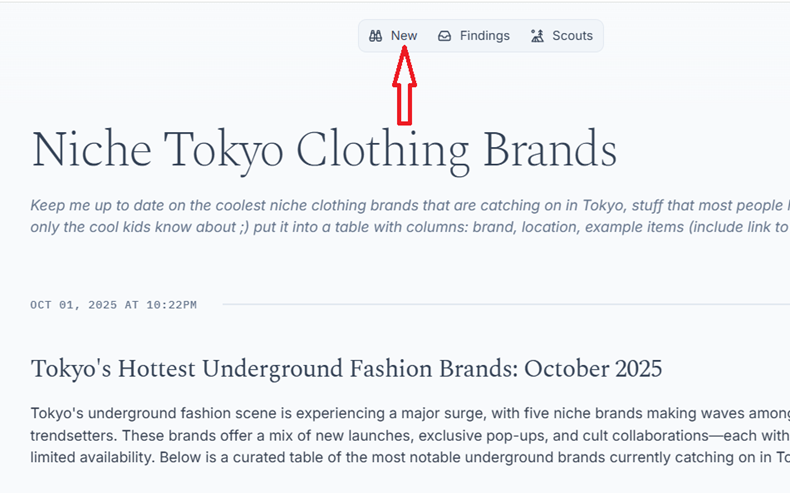Switch to the Findings tab label

pyautogui.click(x=484, y=36)
